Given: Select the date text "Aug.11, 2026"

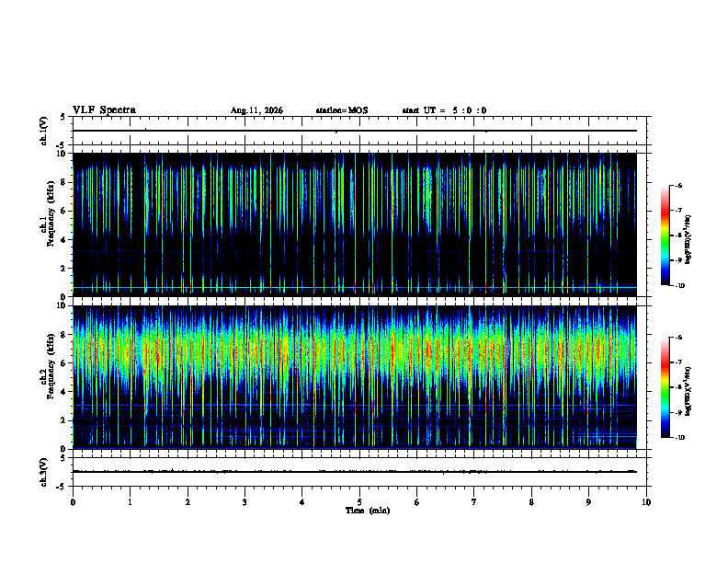Looking at the screenshot, I should click(256, 110).
